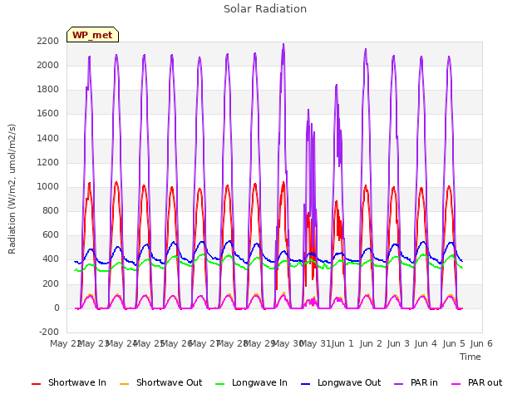The image size is (532, 399).
Task: Click the tallest PAR in peak above 2000
Action: pyautogui.click(x=283, y=45)
